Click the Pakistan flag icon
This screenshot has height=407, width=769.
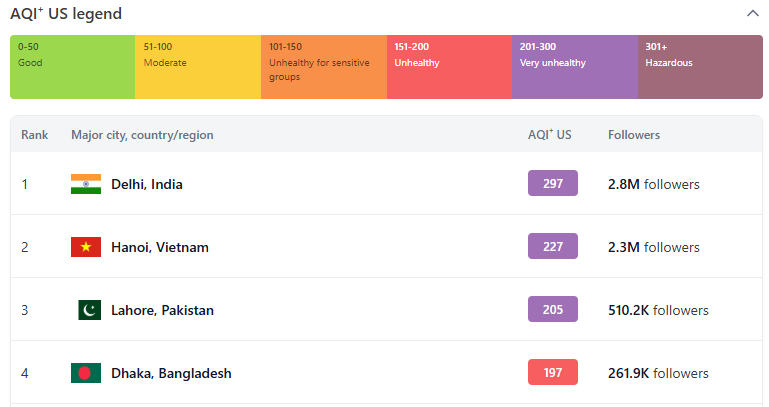[x=89, y=310]
